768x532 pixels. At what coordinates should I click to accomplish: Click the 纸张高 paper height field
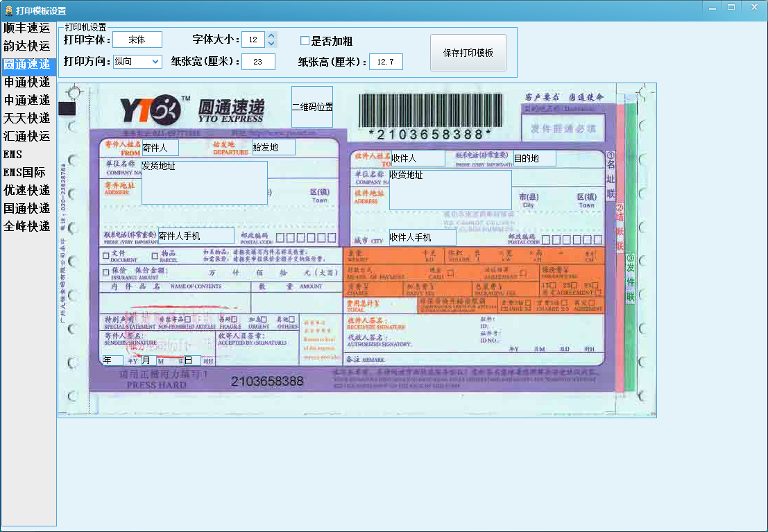pyautogui.click(x=386, y=62)
